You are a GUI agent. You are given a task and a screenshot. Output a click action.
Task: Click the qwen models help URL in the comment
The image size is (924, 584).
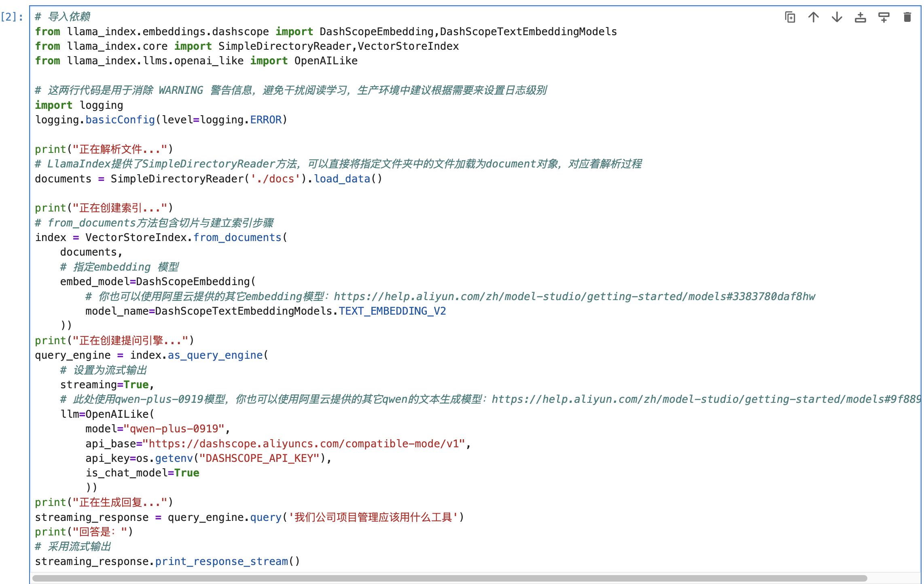704,399
